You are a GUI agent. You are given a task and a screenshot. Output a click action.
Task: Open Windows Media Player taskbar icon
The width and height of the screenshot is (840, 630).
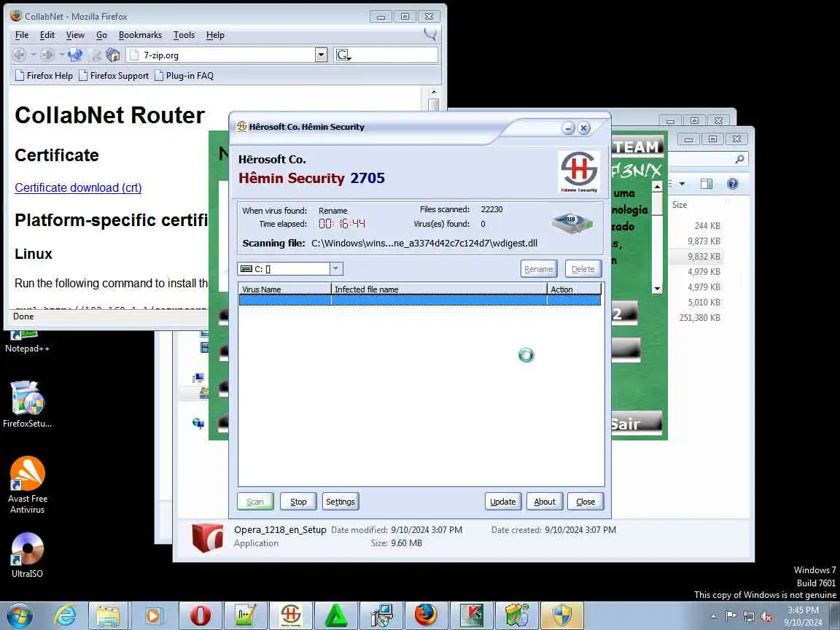[154, 615]
